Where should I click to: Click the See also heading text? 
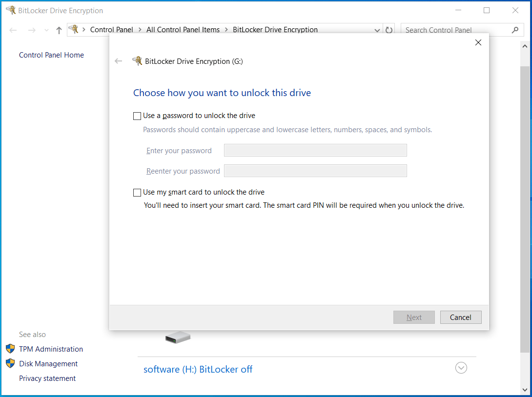tap(32, 334)
